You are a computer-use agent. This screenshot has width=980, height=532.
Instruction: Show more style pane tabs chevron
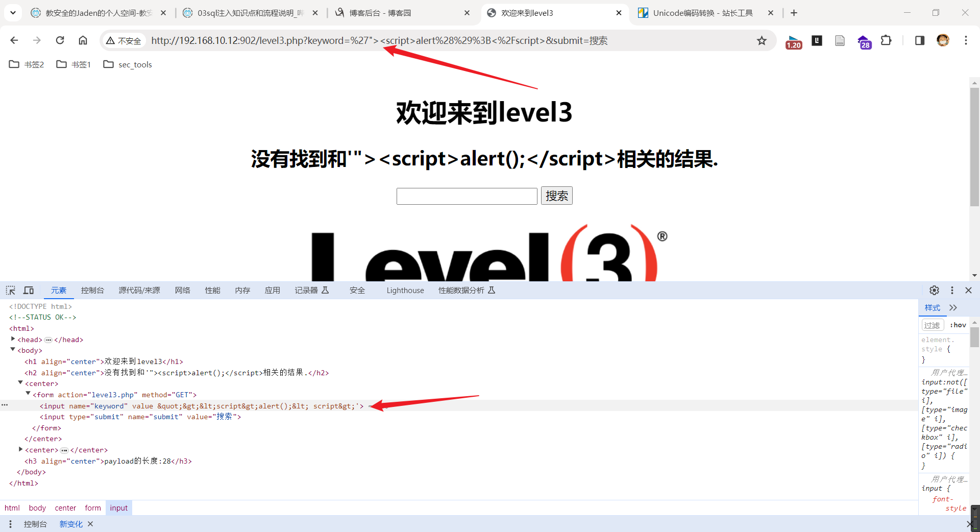953,307
